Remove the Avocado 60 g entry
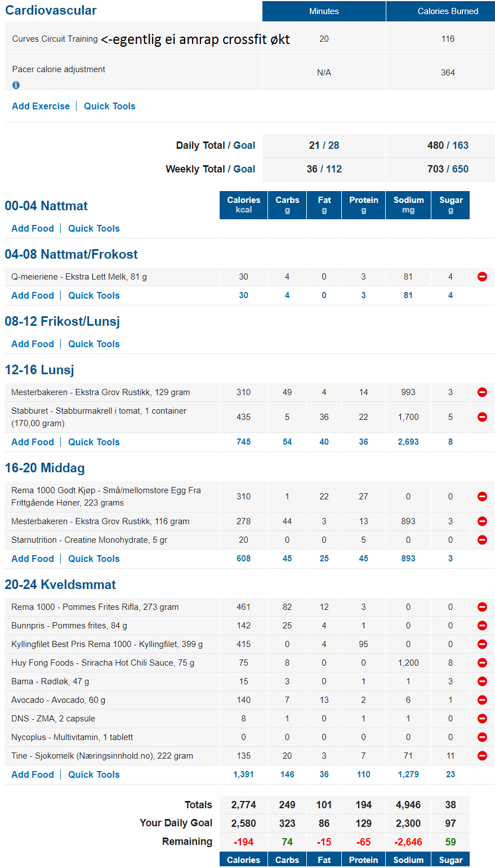This screenshot has width=495, height=868. click(x=482, y=700)
